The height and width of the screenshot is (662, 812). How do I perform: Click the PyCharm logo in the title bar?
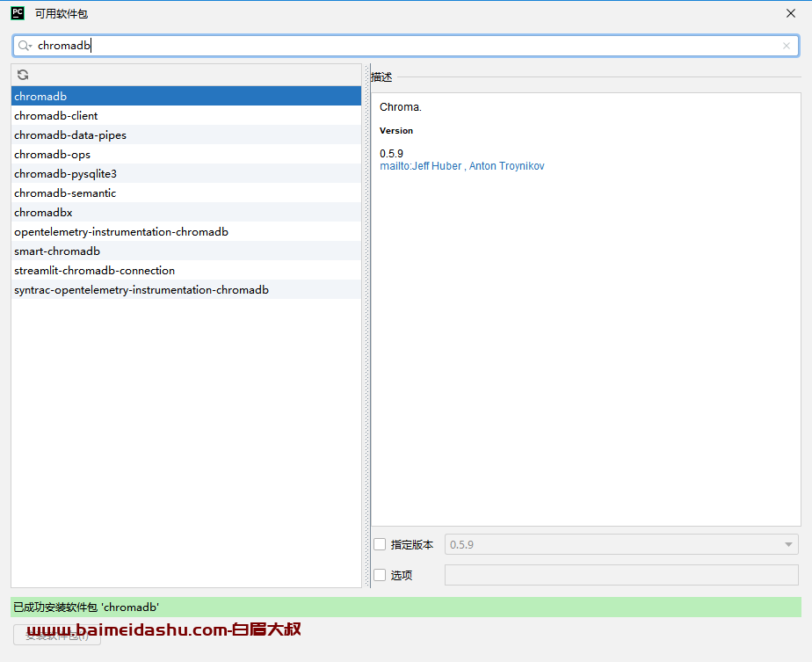18,13
